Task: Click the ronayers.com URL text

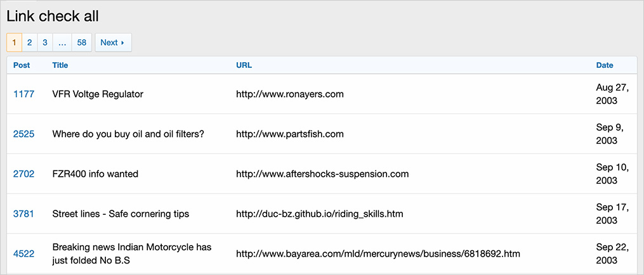Action: click(289, 94)
